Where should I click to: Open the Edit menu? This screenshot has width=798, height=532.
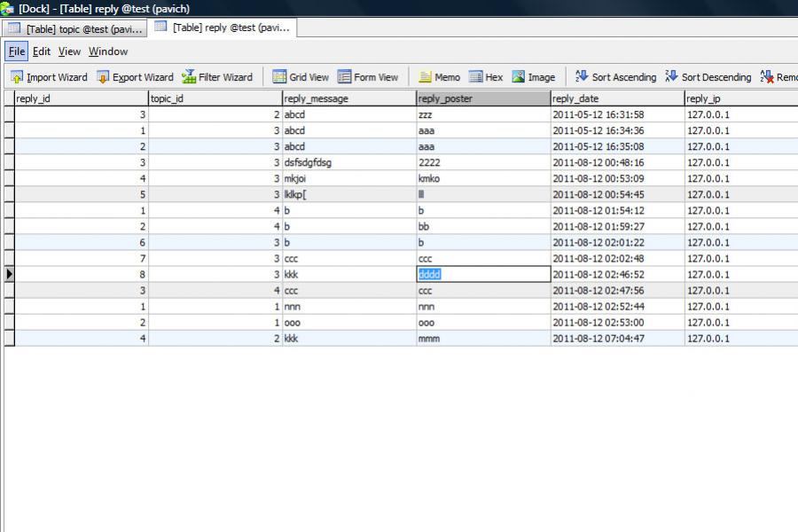[41, 51]
